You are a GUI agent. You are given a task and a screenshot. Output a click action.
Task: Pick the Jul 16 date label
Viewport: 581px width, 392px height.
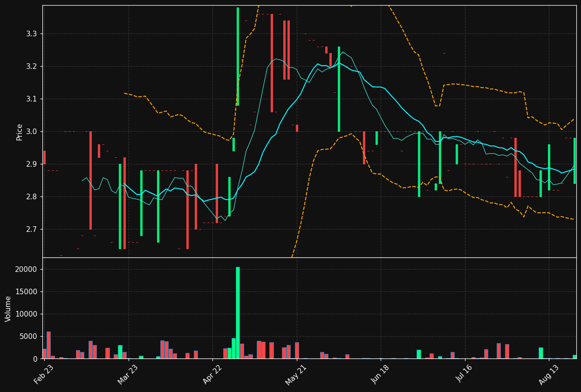pyautogui.click(x=464, y=374)
